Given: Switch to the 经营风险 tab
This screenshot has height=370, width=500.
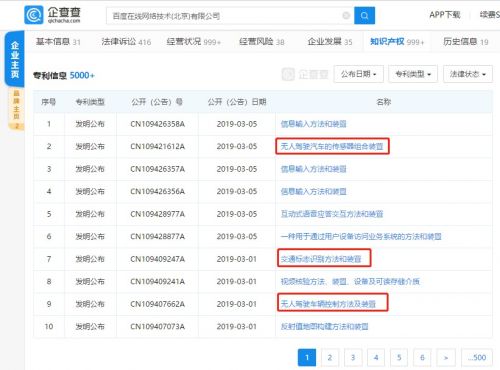Looking at the screenshot, I should (x=262, y=42).
